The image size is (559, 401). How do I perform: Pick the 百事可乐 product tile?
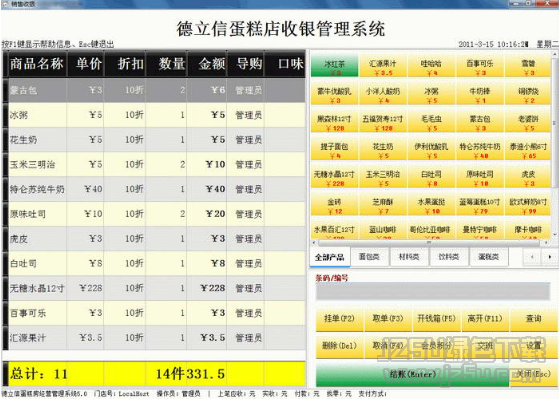coord(480,66)
